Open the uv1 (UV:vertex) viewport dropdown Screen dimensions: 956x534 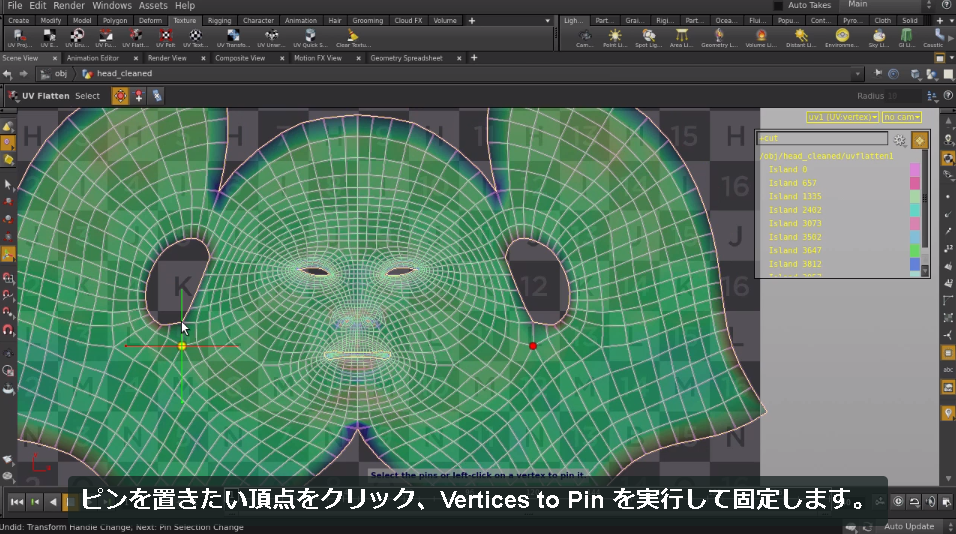(842, 117)
